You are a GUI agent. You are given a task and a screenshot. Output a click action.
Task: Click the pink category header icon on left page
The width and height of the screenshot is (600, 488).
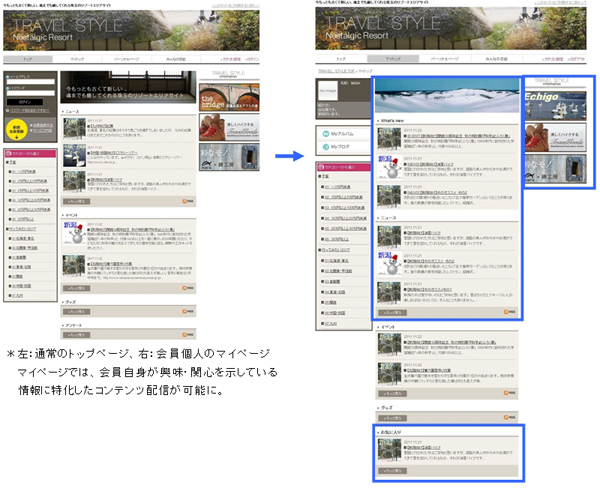pyautogui.click(x=9, y=154)
